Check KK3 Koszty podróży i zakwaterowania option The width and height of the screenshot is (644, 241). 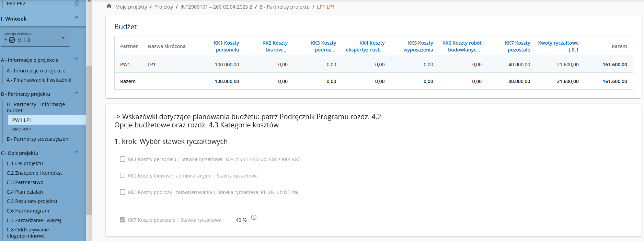[123, 192]
